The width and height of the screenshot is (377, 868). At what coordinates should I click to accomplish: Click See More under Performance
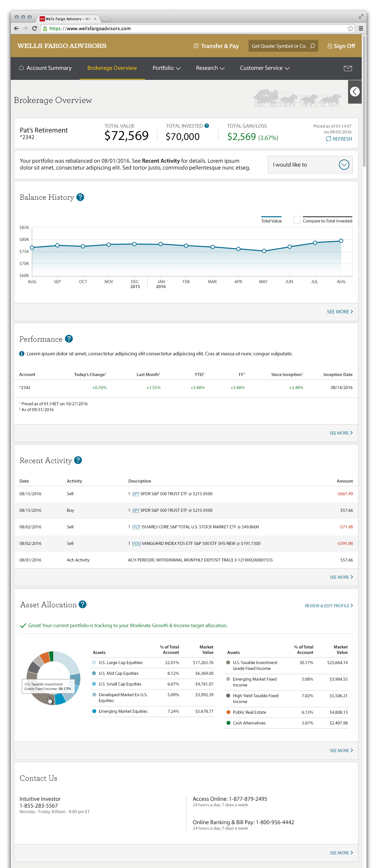click(x=341, y=433)
